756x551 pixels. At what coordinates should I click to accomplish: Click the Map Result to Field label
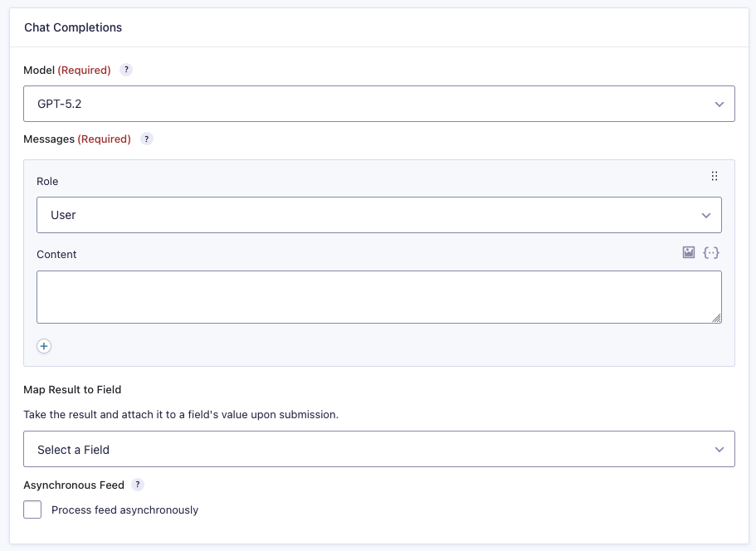pyautogui.click(x=73, y=389)
